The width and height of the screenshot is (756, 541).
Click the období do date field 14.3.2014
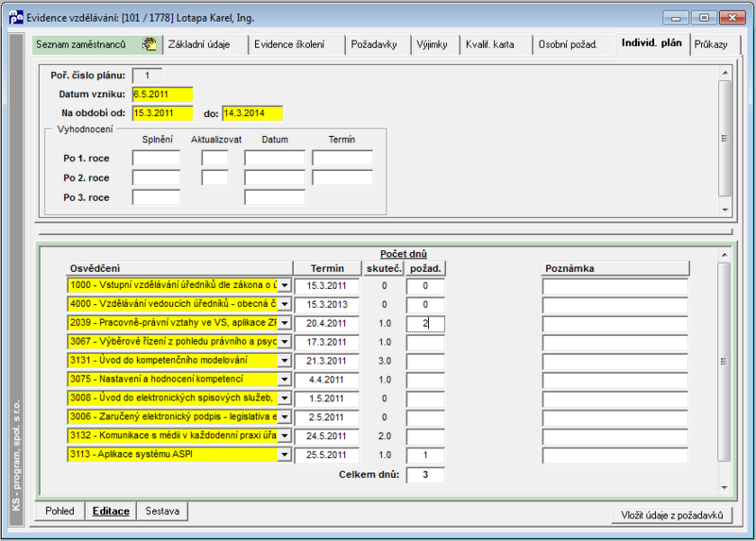[x=252, y=113]
